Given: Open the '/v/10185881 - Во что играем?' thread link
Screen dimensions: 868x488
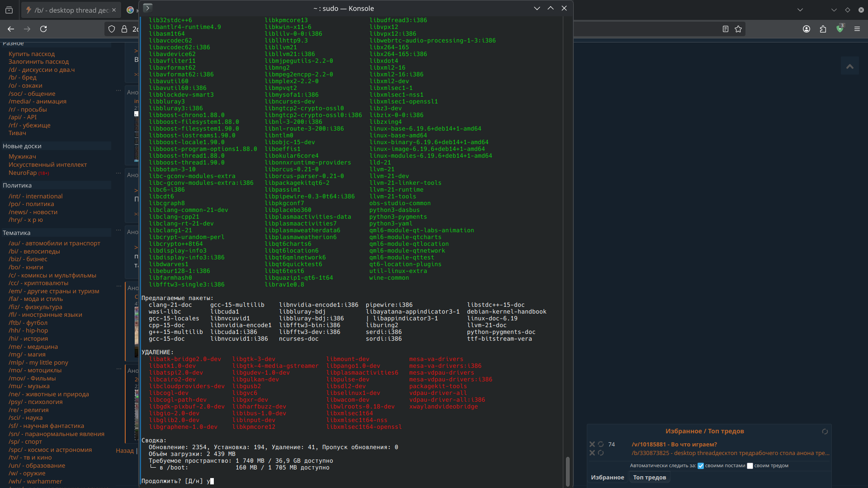Looking at the screenshot, I should click(674, 444).
